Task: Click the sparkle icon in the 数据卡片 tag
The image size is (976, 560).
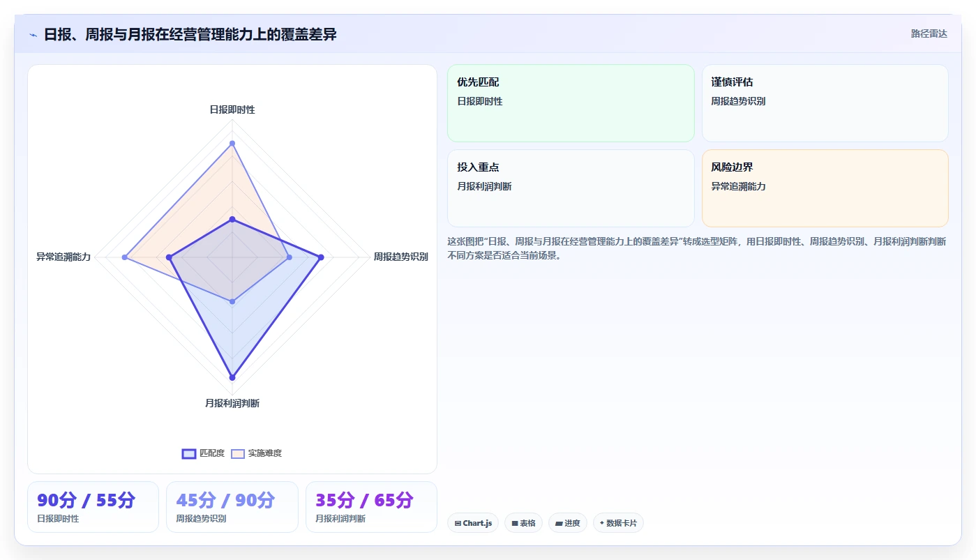Action: tap(602, 522)
